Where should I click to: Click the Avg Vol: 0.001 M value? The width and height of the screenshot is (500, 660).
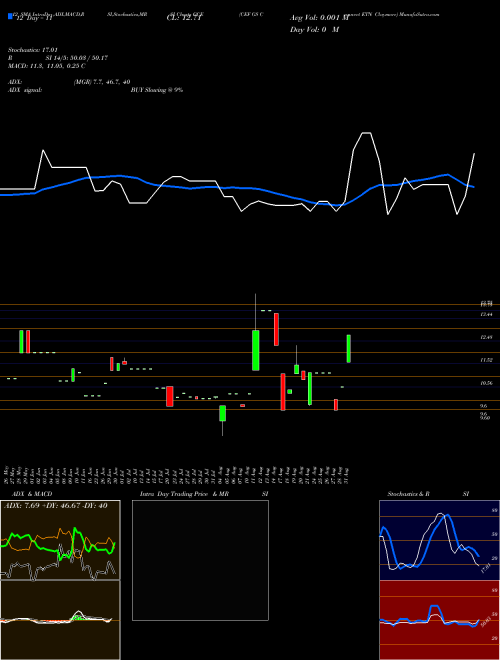tap(319, 18)
